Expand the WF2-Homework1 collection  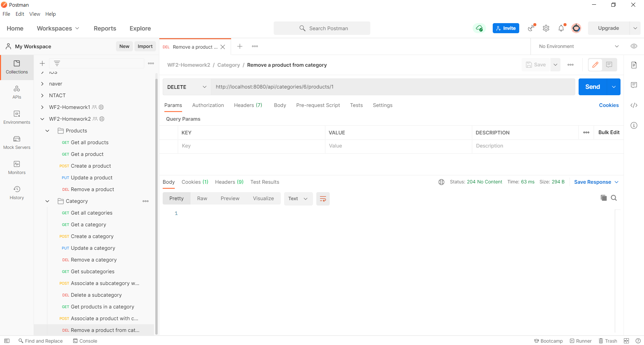coord(42,107)
